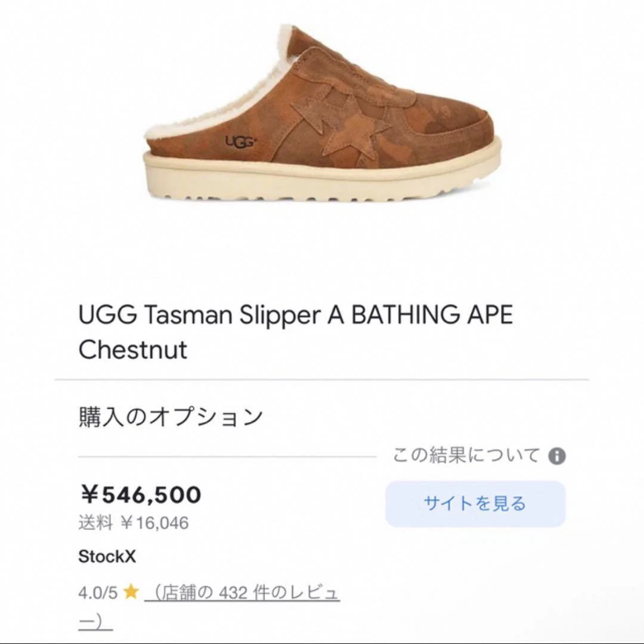The image size is (644, 644).
Task: Click the この結果について label
Action: coord(466,456)
